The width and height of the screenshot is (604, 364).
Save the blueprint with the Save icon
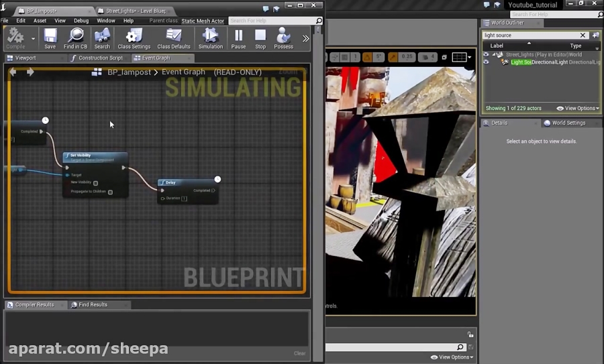50,38
